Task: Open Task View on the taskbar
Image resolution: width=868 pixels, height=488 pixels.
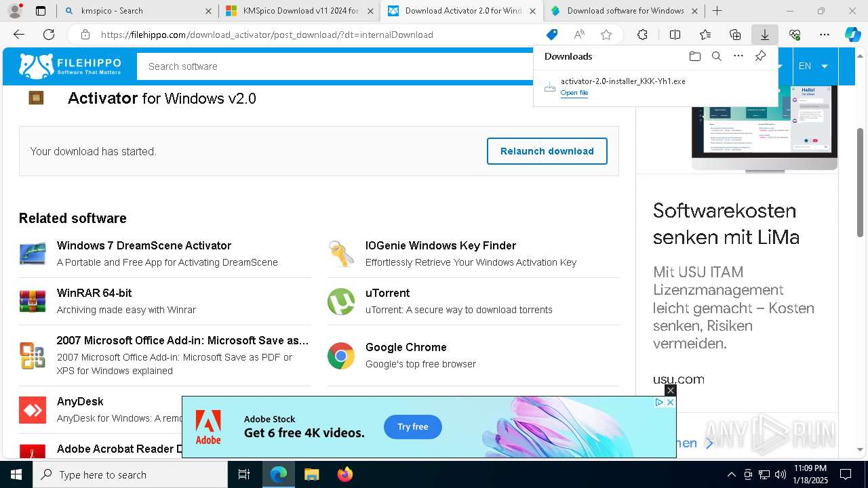Action: (x=244, y=474)
